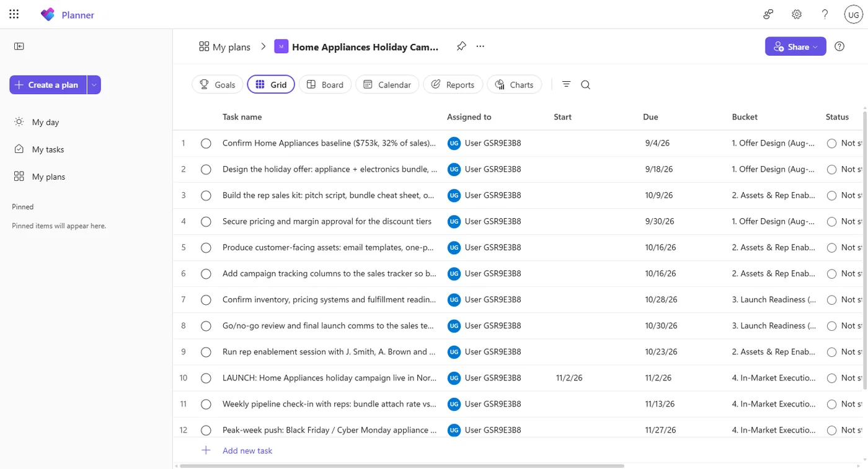Viewport: 868px width, 469px height.
Task: Mark 'Secure pricing and margin approval' task complete
Action: [x=206, y=222]
